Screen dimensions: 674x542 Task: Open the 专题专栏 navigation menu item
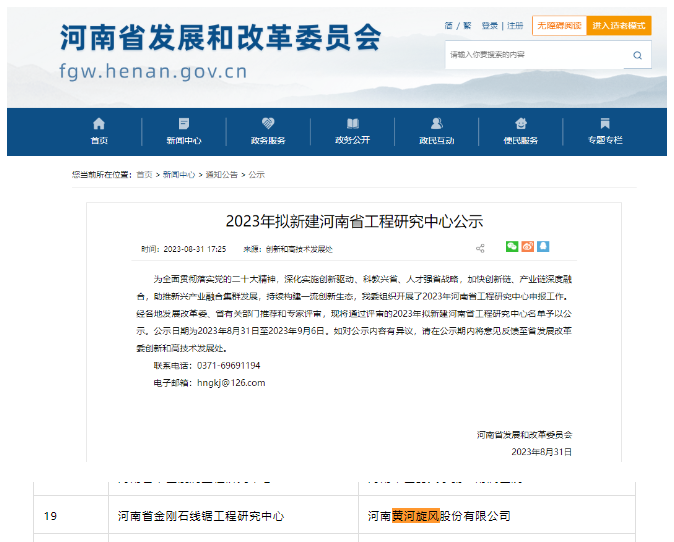click(x=605, y=140)
